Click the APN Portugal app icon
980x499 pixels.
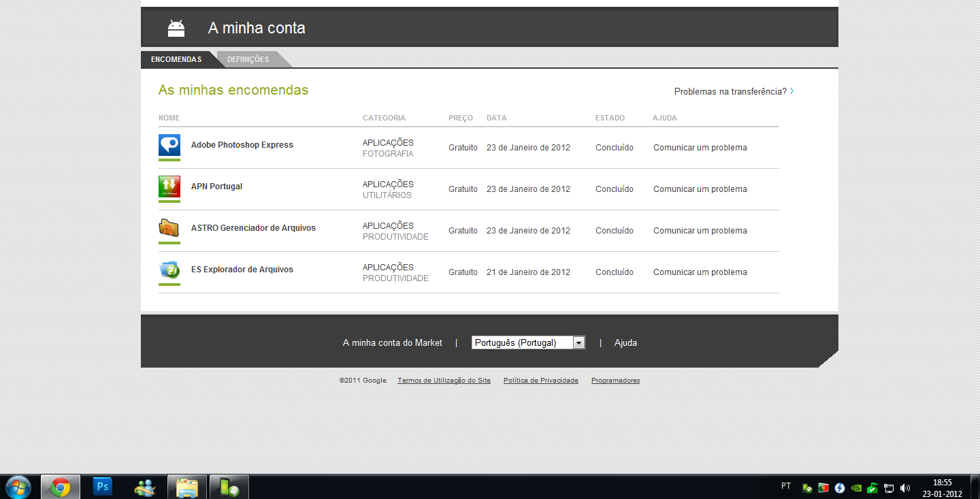tap(169, 187)
